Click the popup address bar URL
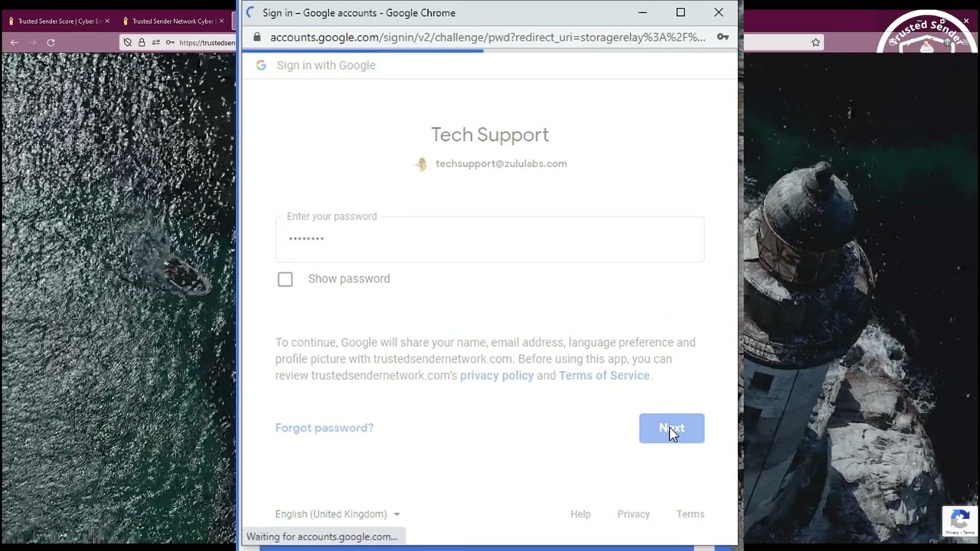This screenshot has height=551, width=980. tap(488, 37)
